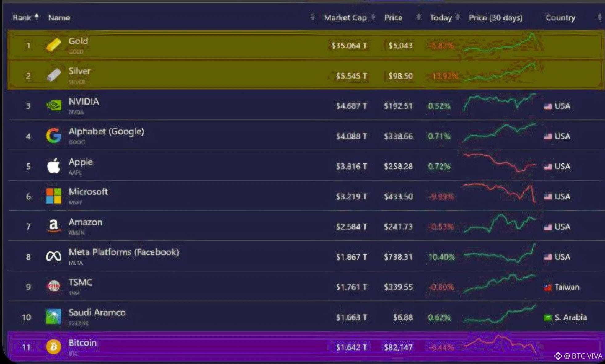Click Alphabet price $338.66

(x=398, y=136)
